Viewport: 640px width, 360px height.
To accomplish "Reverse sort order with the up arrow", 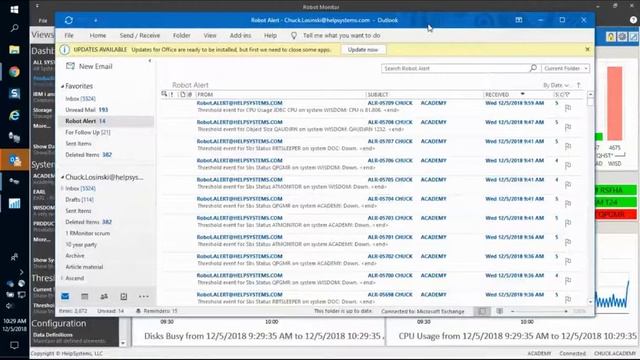I will [x=578, y=85].
